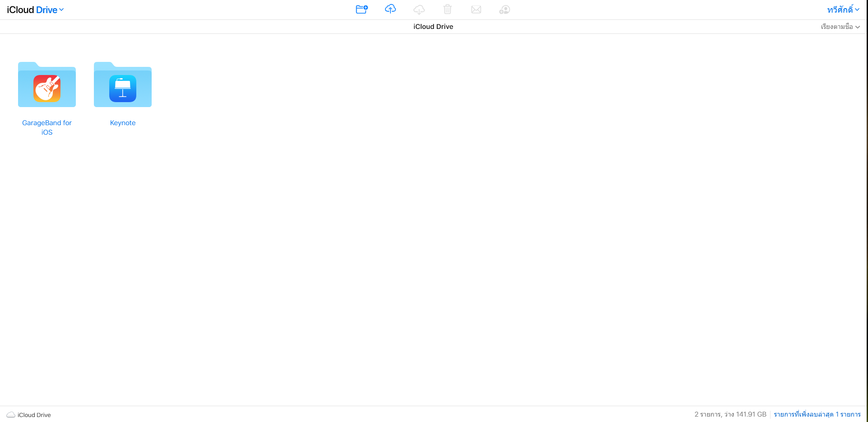Open รายการที่เพิ่งลบล่าสุด 1 รายการ link
This screenshot has width=868, height=422.
(817, 414)
